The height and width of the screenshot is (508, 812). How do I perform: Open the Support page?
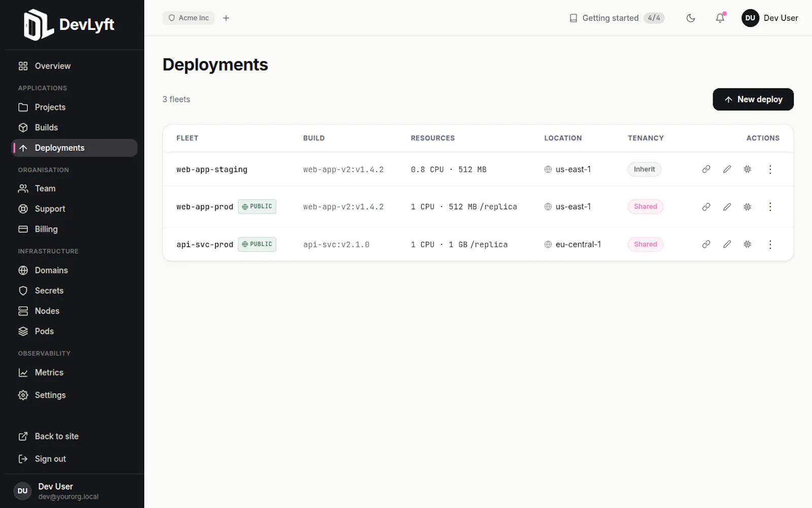(x=75, y=209)
